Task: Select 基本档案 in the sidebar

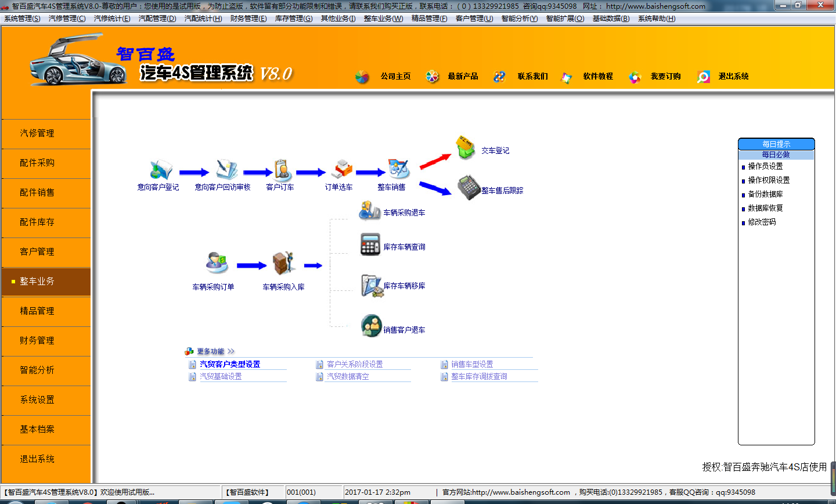Action: (x=46, y=430)
